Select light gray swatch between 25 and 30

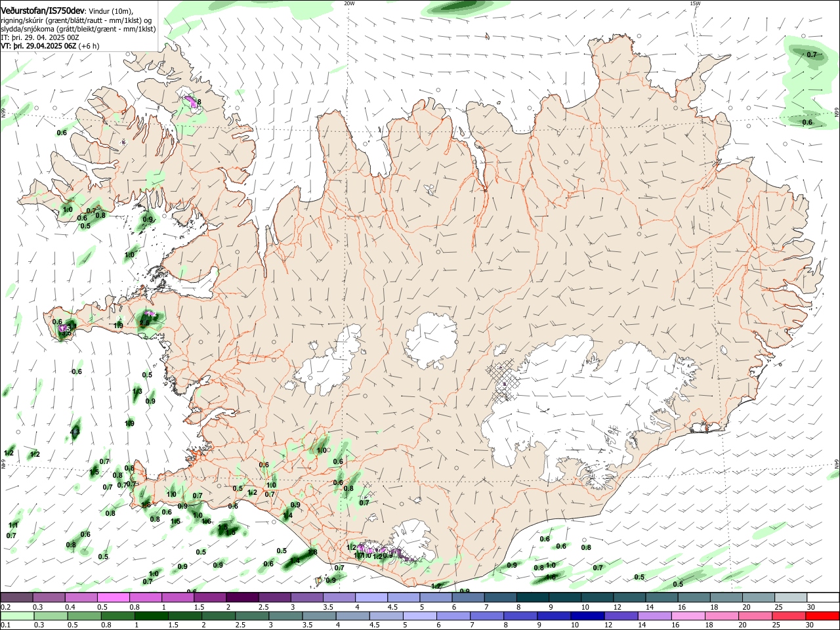791,598
